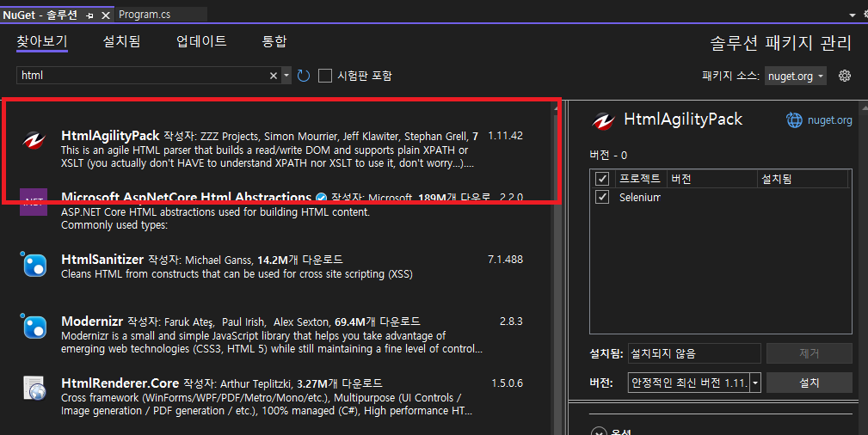Select the HtmlAgilityPack package title
This screenshot has width=868, height=435.
coord(110,136)
